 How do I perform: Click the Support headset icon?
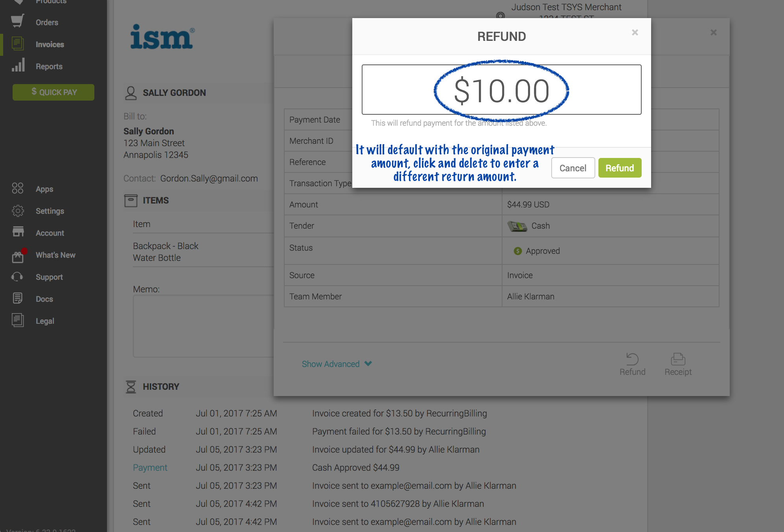(17, 277)
